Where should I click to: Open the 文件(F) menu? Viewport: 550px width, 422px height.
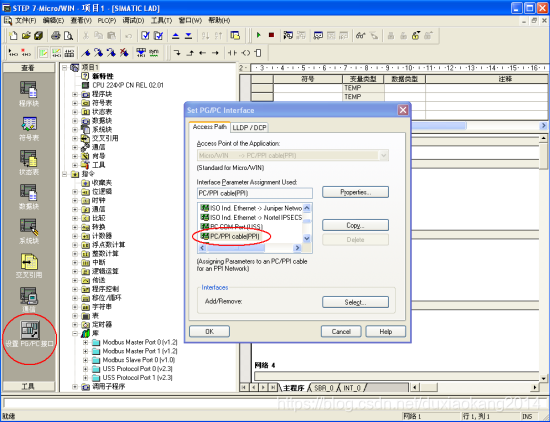25,20
